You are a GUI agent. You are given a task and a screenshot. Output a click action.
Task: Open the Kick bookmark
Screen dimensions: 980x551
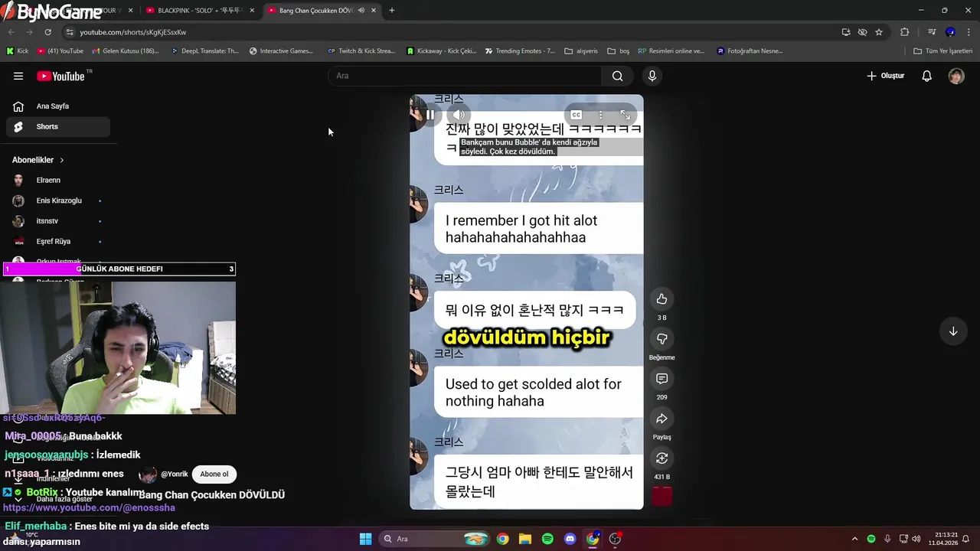pyautogui.click(x=18, y=51)
